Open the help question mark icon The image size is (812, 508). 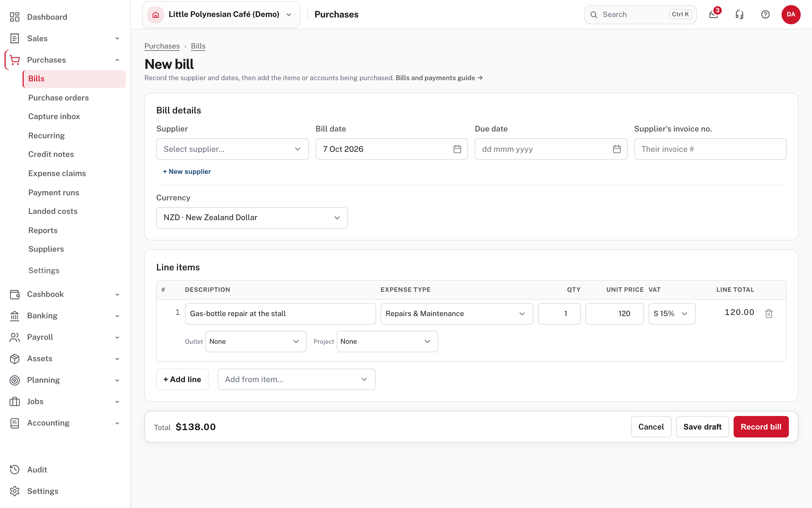click(765, 14)
